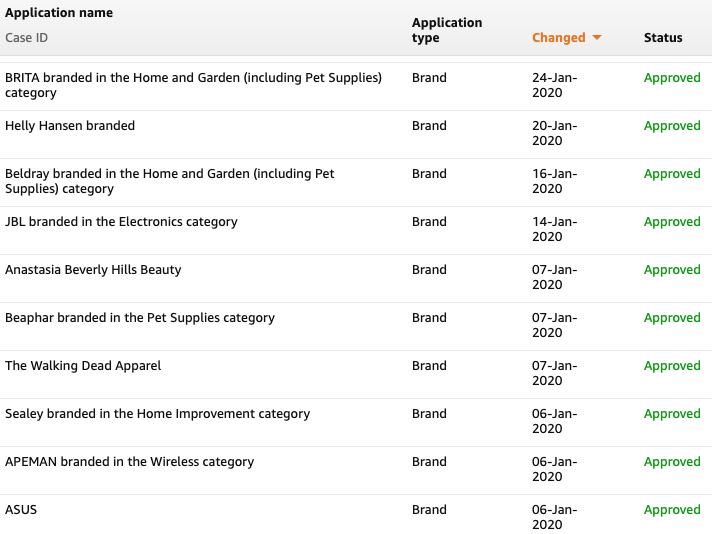Click the Brand type cell in the BRITA row
The height and width of the screenshot is (534, 712).
[x=429, y=78]
